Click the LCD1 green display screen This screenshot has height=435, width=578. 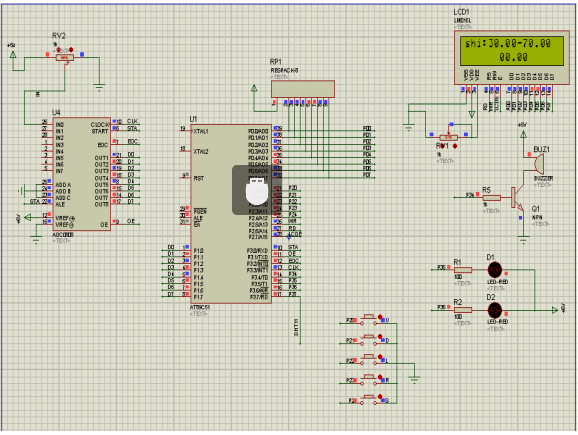[512, 51]
